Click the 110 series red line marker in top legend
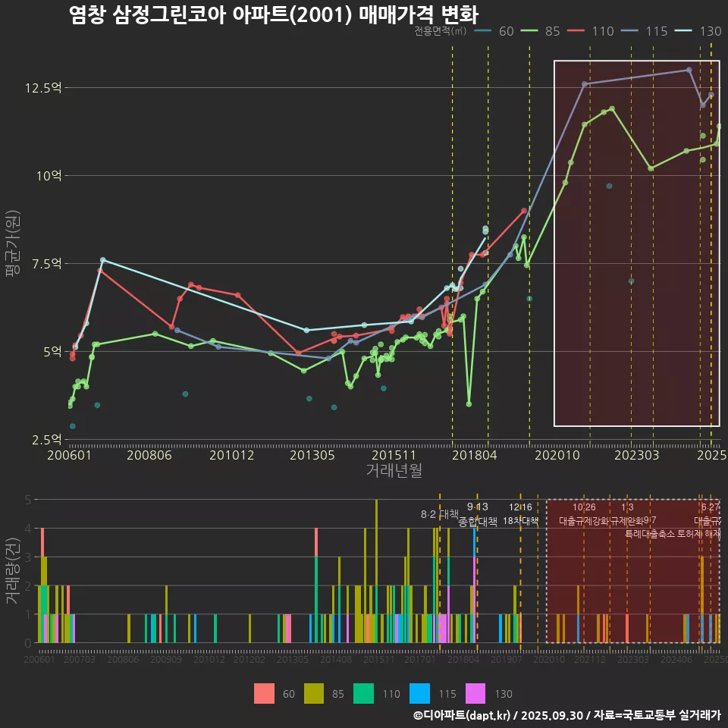This screenshot has width=728, height=728. pyautogui.click(x=576, y=31)
